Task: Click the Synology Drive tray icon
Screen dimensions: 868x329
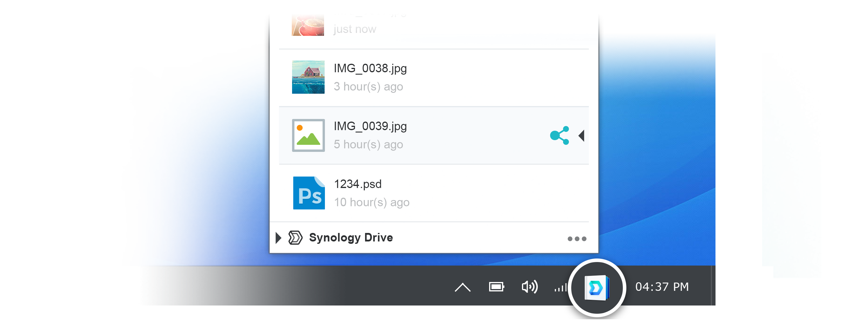Action: point(596,288)
